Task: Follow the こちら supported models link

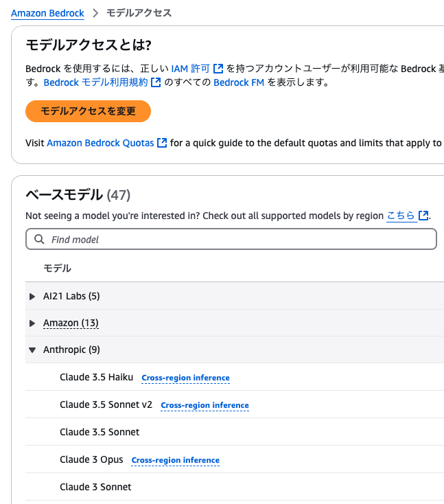Action: (x=401, y=216)
